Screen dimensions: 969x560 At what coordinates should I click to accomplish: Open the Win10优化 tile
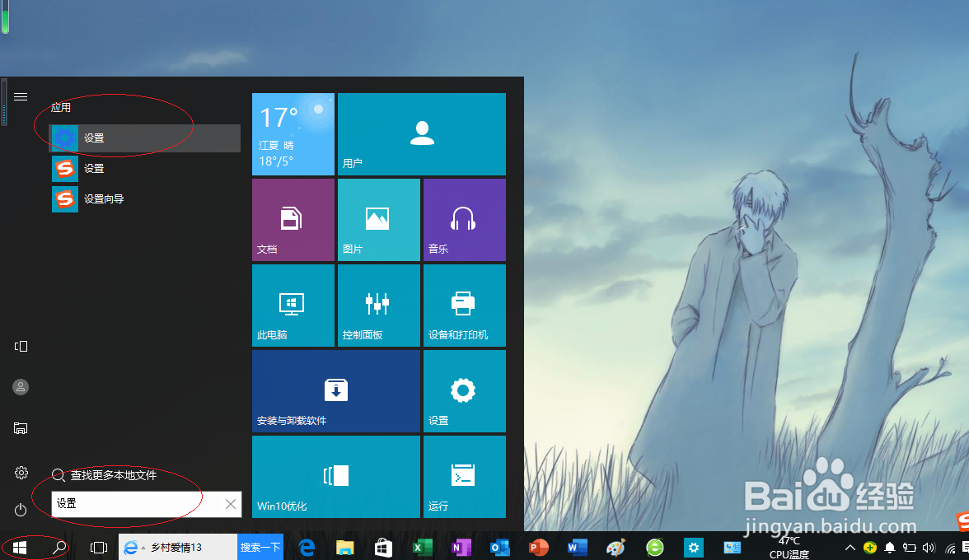(x=336, y=477)
